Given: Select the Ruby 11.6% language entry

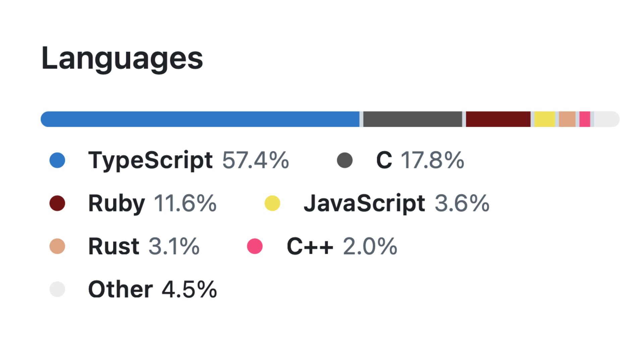Looking at the screenshot, I should tap(152, 203).
